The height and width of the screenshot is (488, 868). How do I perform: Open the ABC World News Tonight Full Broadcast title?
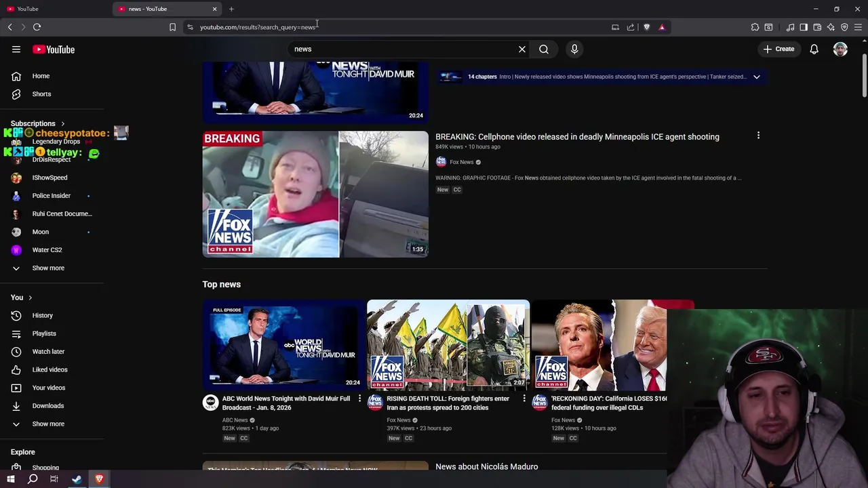point(286,403)
